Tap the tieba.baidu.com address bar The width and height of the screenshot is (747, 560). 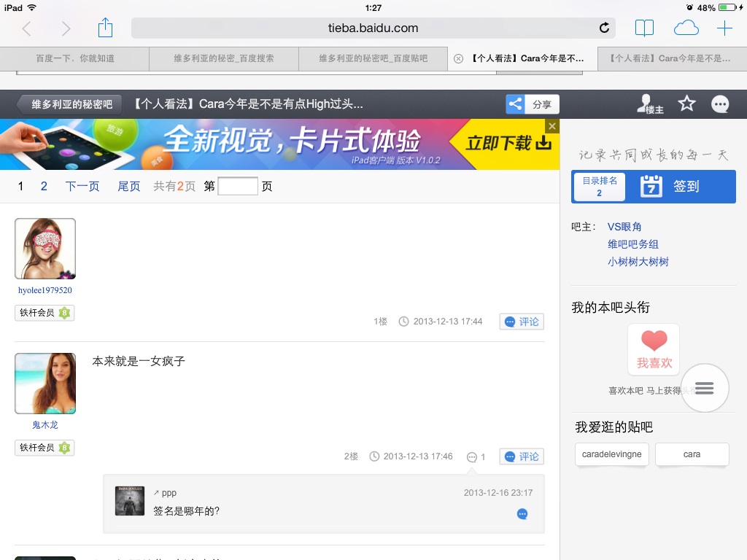pos(373,28)
